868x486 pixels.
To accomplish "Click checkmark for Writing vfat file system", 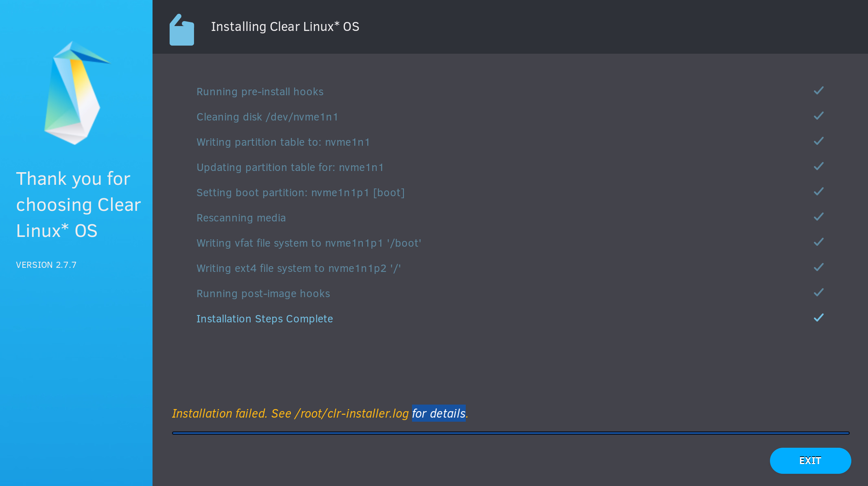I will (x=818, y=242).
